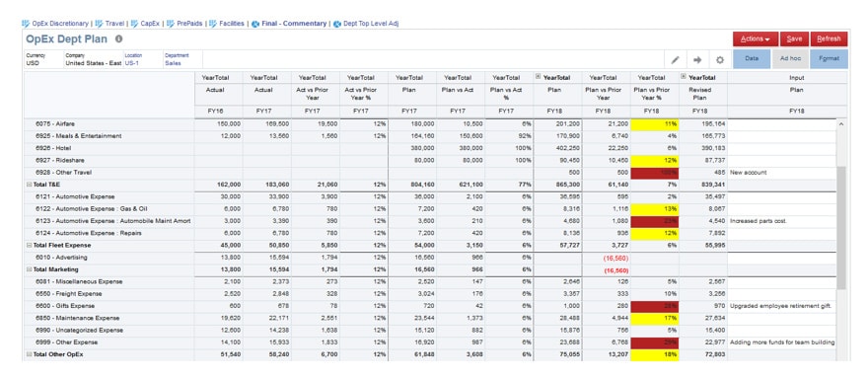Click the CapEx form icon
The image size is (868, 378).
(x=134, y=24)
